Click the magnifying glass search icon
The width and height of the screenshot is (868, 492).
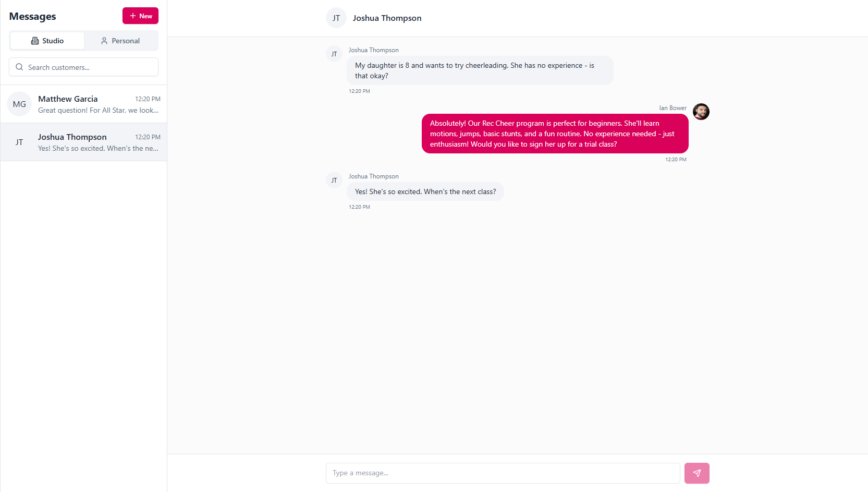pyautogui.click(x=19, y=67)
